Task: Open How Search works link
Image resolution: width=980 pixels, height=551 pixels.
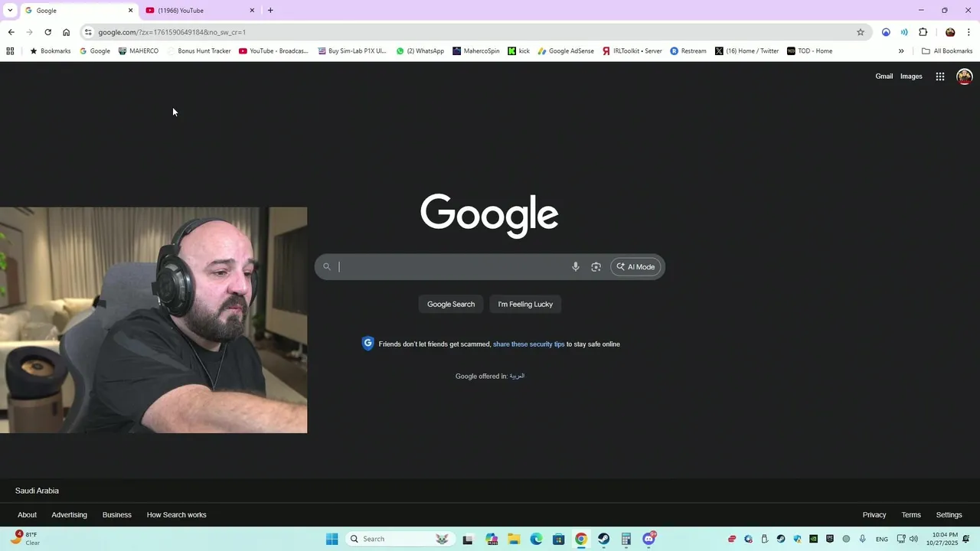Action: click(x=177, y=515)
